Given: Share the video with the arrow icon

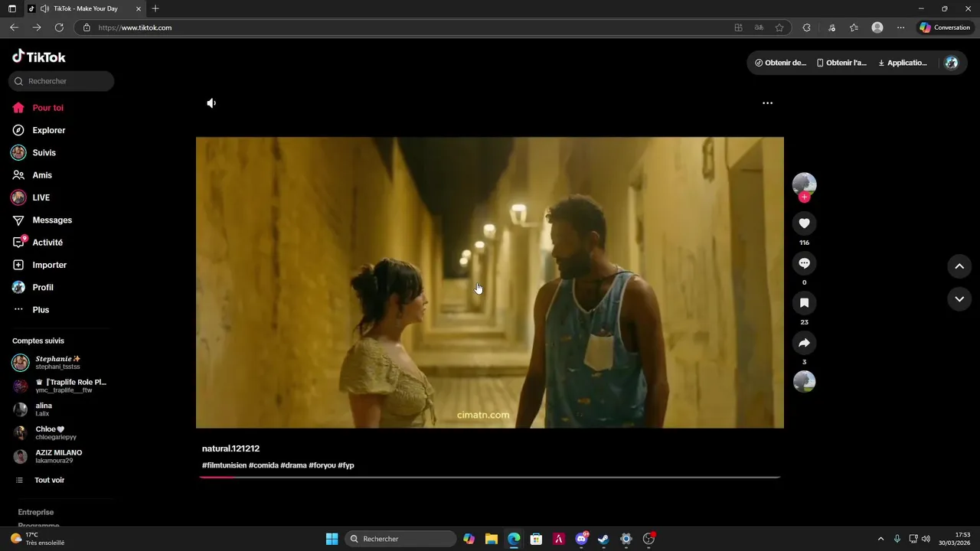Looking at the screenshot, I should tap(804, 343).
